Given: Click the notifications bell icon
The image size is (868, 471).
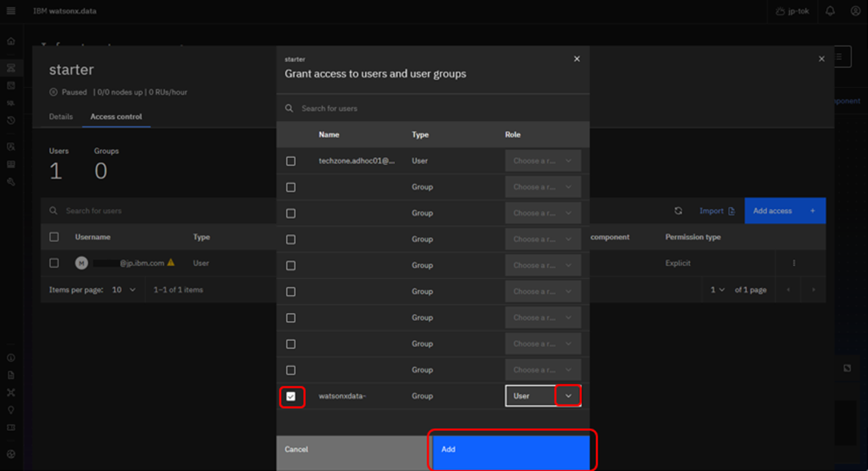Looking at the screenshot, I should pos(830,11).
